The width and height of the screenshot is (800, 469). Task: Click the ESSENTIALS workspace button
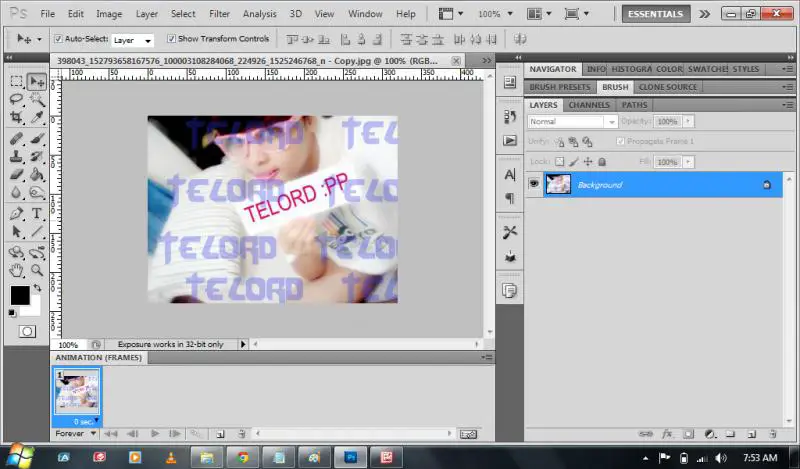coord(656,14)
